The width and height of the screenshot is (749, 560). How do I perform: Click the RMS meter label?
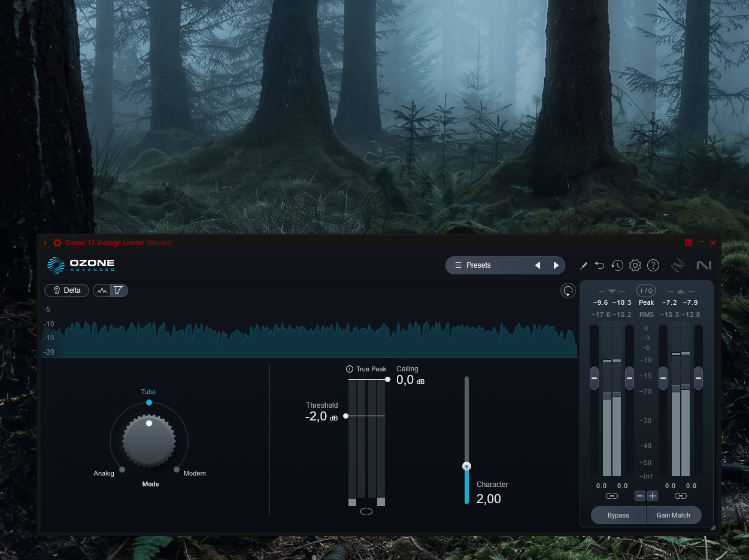point(646,314)
